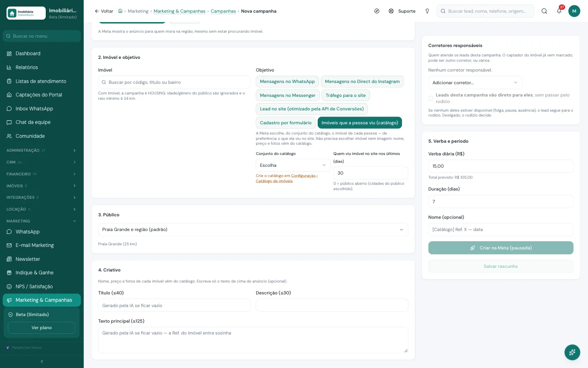This screenshot has height=368, width=588.
Task: Open Relatórios in the sidebar
Action: [x=42, y=67]
